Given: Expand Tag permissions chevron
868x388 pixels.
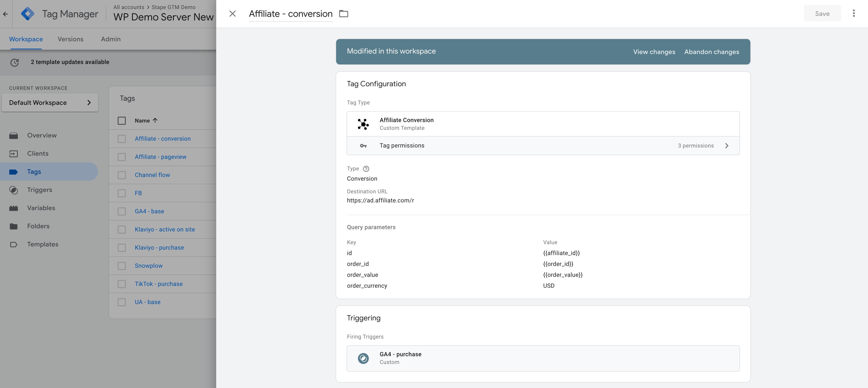Looking at the screenshot, I should click(727, 146).
